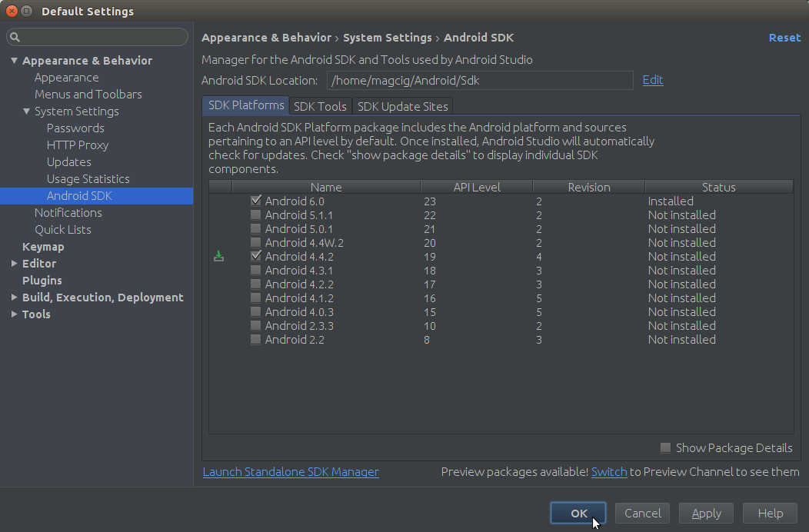Click the Reset link
This screenshot has width=809, height=532.
784,38
